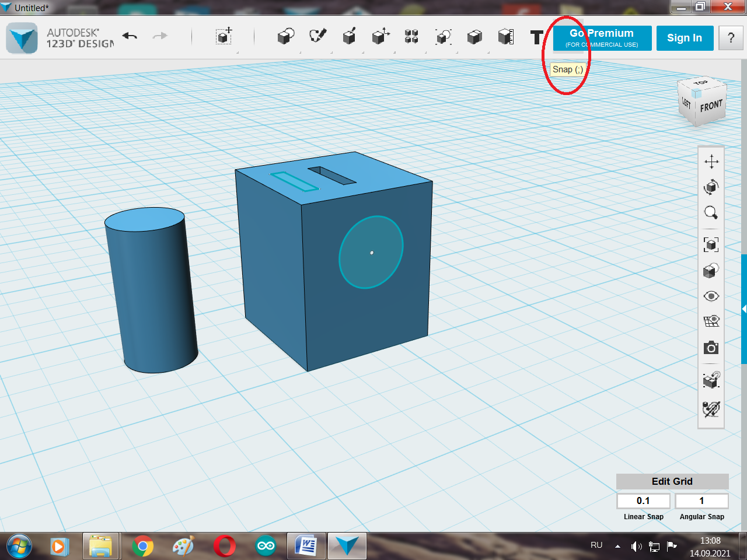Image resolution: width=747 pixels, height=560 pixels.
Task: Toggle the show/hide eye icon
Action: tap(711, 296)
